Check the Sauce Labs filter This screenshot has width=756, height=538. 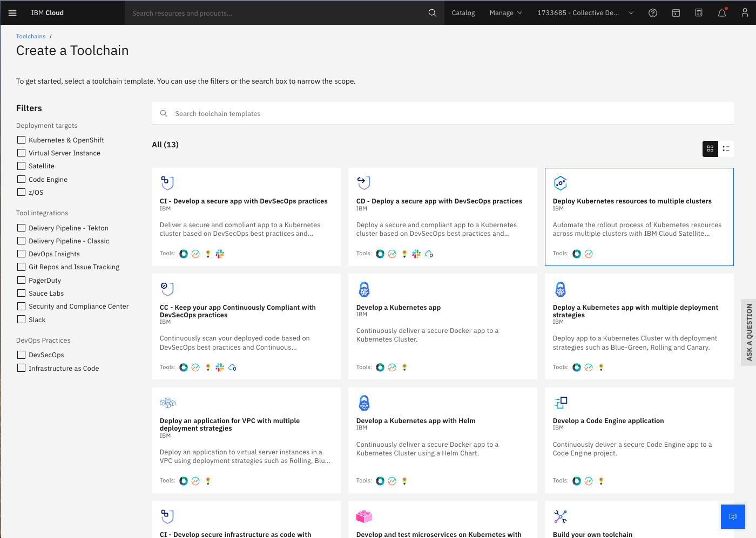pyautogui.click(x=22, y=293)
